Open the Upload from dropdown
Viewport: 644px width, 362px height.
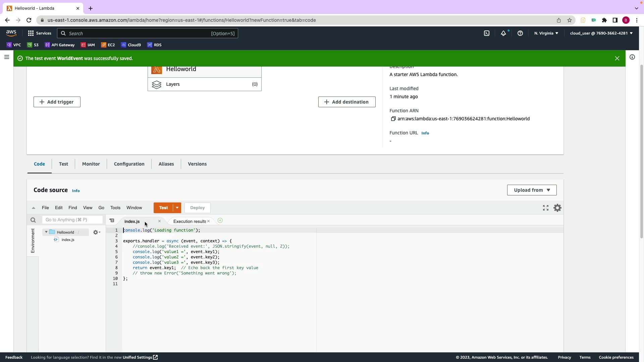(532, 190)
